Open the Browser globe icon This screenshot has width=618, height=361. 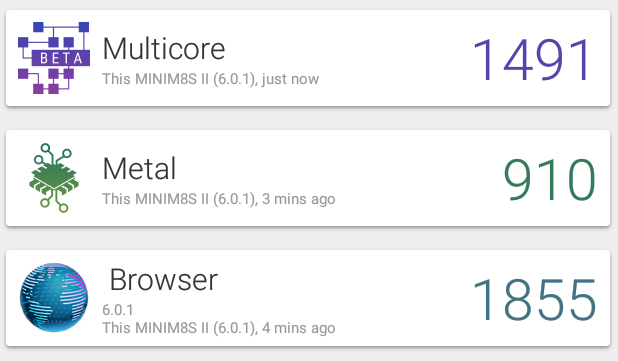54,298
